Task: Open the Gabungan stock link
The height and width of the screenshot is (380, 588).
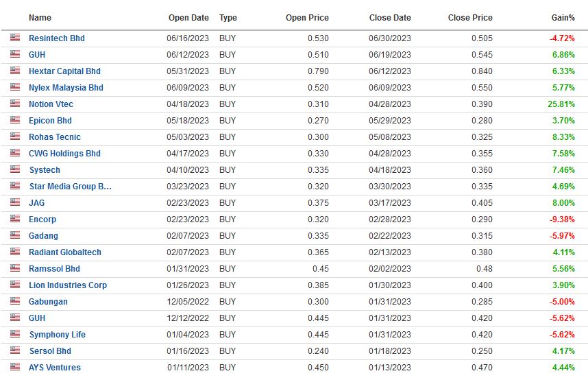Action: pos(48,302)
